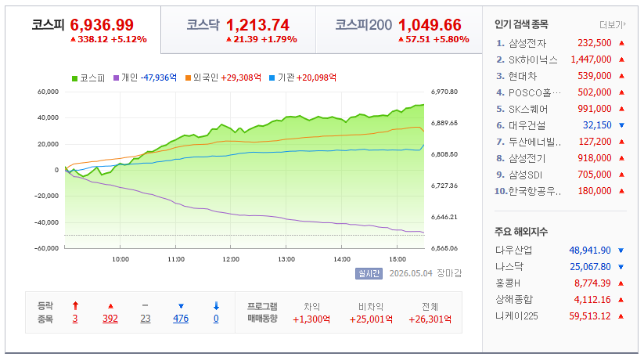
Task: Click the 코스닥 value 1,213.74
Action: pyautogui.click(x=258, y=25)
